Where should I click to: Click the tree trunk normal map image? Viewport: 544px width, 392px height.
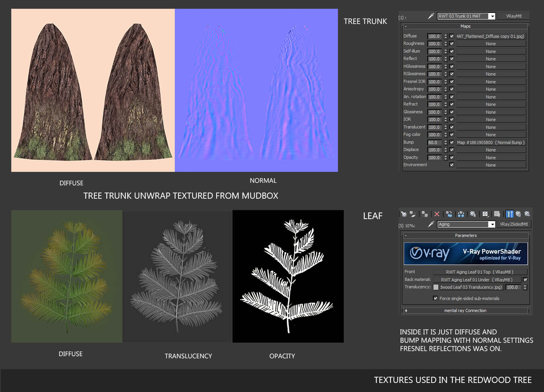tap(256, 90)
